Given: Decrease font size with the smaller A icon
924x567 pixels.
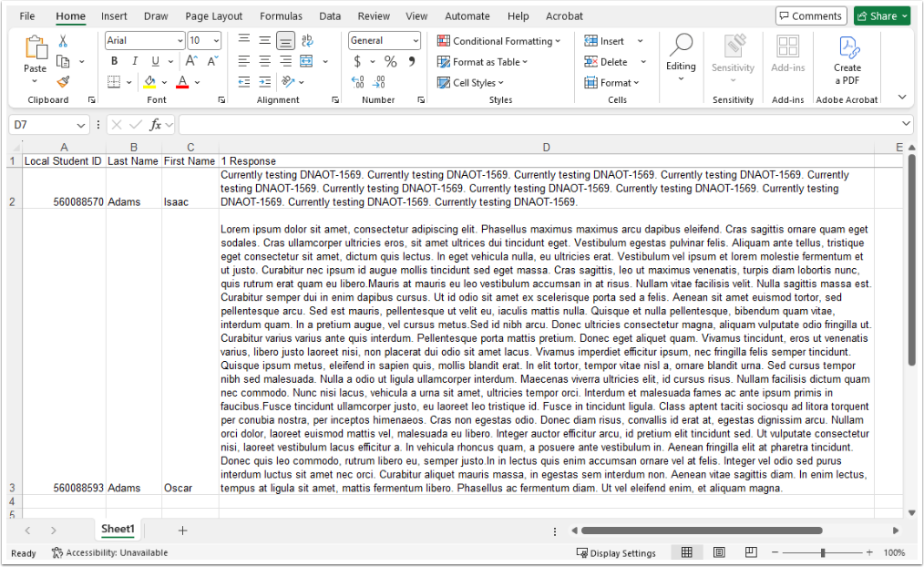Looking at the screenshot, I should tap(212, 61).
